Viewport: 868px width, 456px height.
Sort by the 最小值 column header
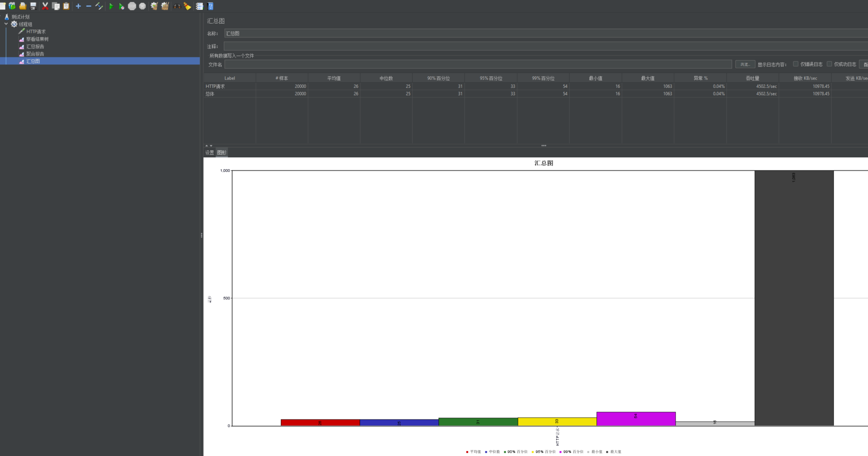pyautogui.click(x=595, y=78)
